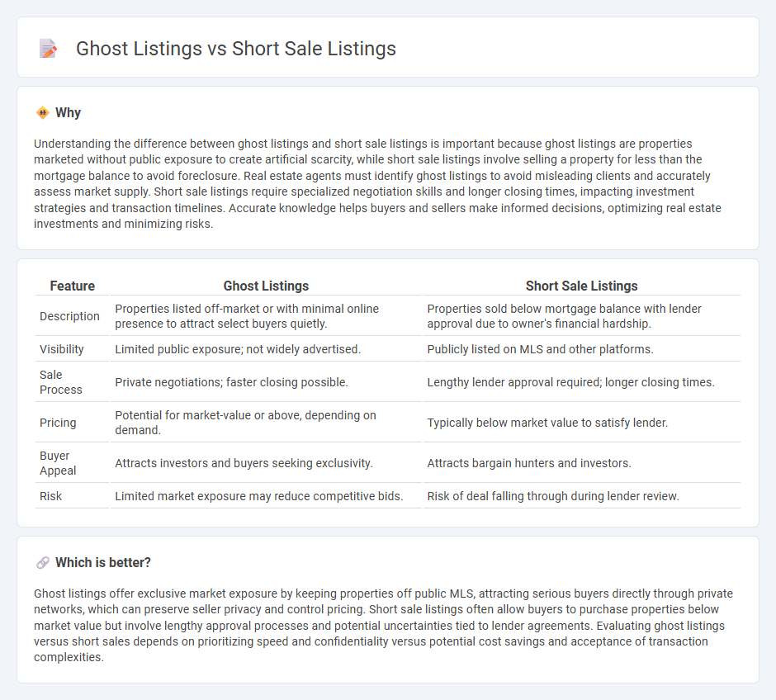
Task: Click cell 'Attracts investors and buyers seeking exclusivity.'
Action: click(266, 463)
